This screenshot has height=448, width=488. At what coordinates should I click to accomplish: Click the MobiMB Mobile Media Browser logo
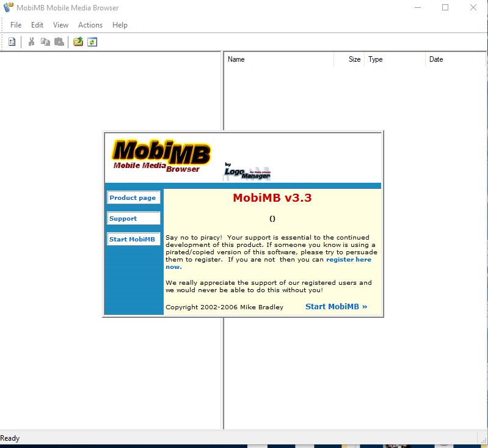point(161,156)
